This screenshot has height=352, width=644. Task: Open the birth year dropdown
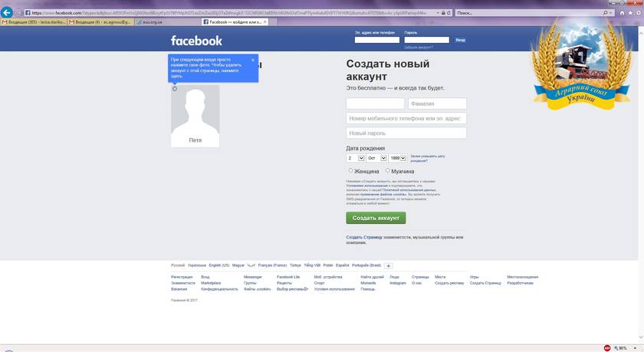click(398, 158)
